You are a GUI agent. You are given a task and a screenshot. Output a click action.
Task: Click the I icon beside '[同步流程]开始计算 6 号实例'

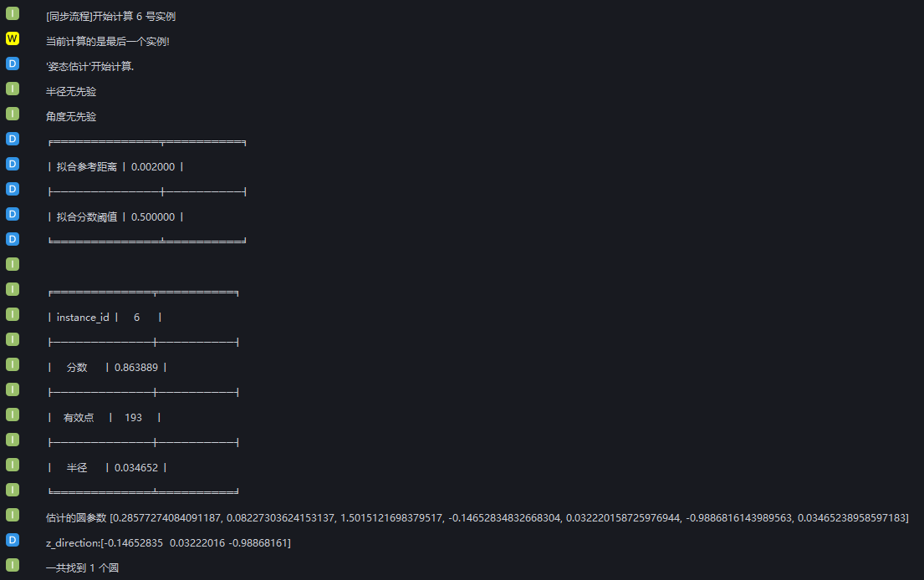coord(13,13)
